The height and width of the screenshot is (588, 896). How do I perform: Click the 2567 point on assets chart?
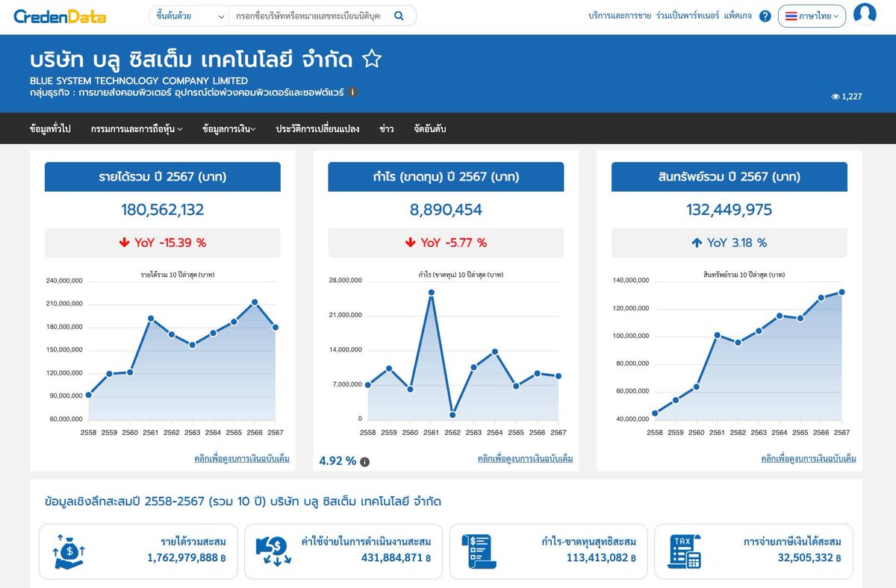841,293
